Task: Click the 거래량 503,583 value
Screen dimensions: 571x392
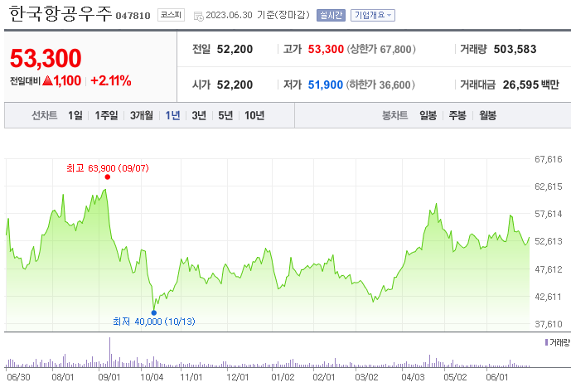Action: 515,49
